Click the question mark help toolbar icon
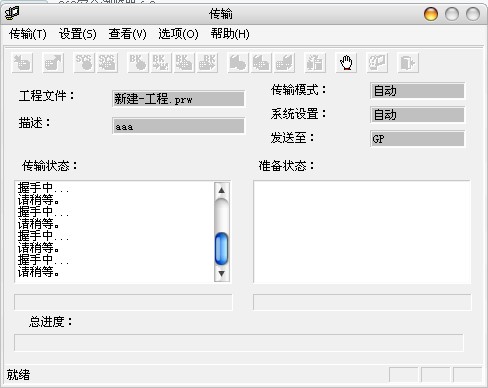The height and width of the screenshot is (388, 488). click(x=377, y=63)
